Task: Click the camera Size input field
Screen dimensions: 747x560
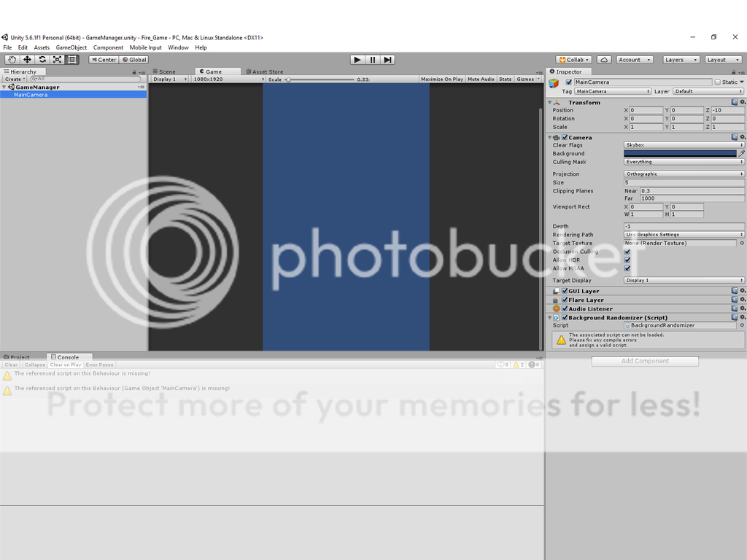Action: [684, 182]
